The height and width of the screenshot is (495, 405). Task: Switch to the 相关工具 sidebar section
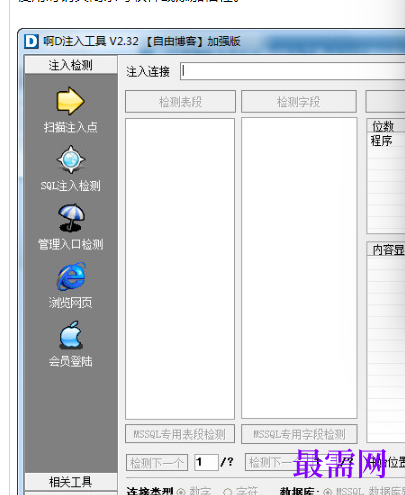71,481
